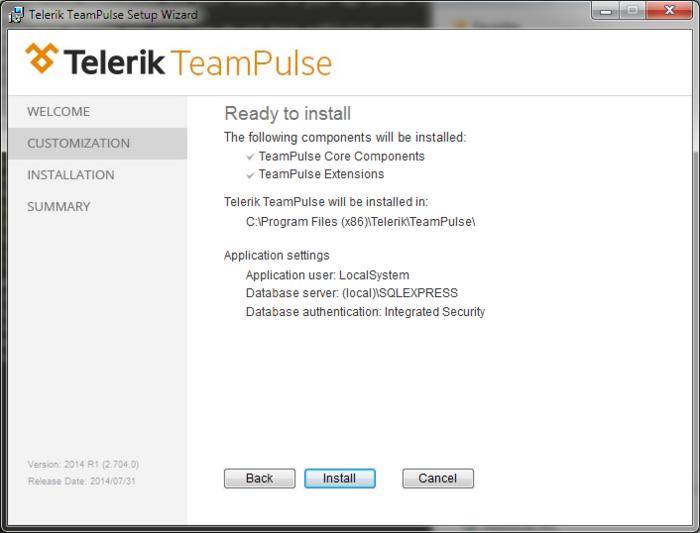700x533 pixels.
Task: Select the INSTALLATION step in sidebar
Action: click(97, 175)
